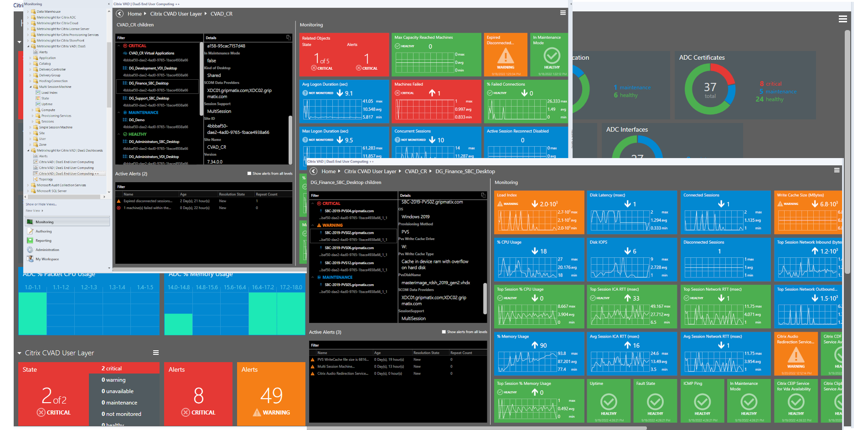
Task: Select DG_Support_SBC_Desktop in CVAD_CR children
Action: click(158, 102)
